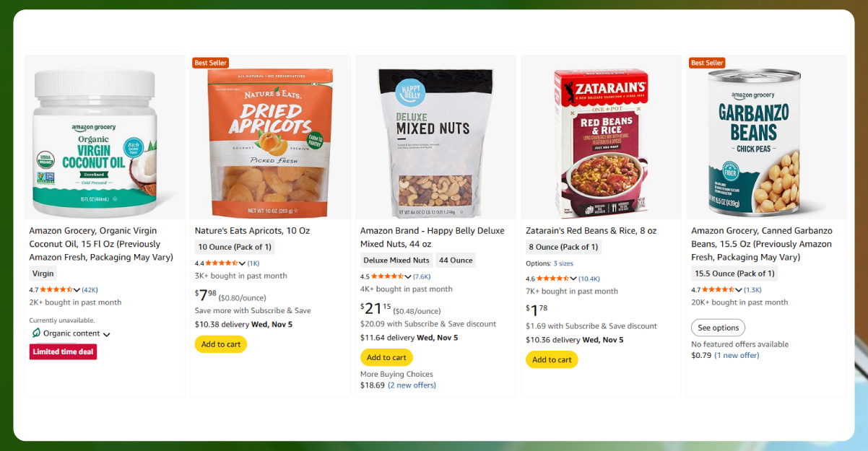Select the 8 Ounce (Pack of 1) option

pyautogui.click(x=563, y=247)
